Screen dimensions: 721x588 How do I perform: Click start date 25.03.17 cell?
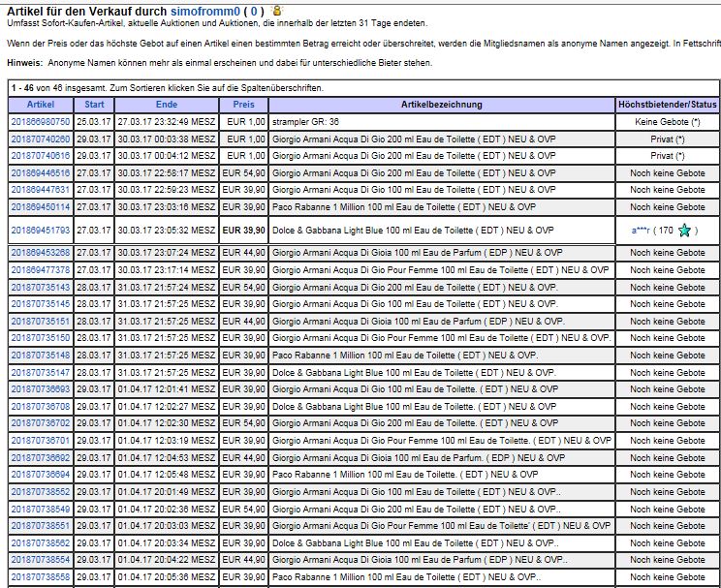click(94, 122)
